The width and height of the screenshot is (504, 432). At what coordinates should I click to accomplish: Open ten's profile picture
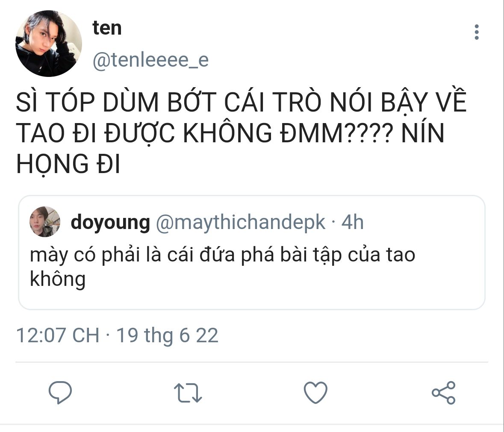49,43
